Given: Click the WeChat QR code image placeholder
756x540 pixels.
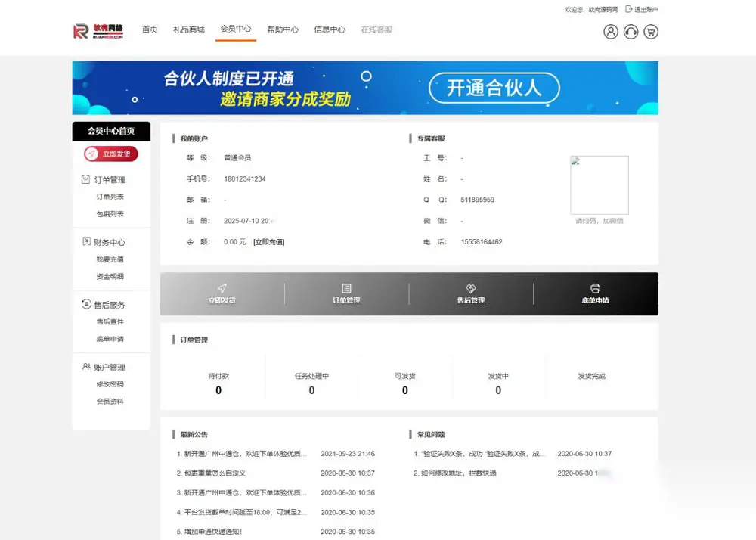Looking at the screenshot, I should (600, 185).
